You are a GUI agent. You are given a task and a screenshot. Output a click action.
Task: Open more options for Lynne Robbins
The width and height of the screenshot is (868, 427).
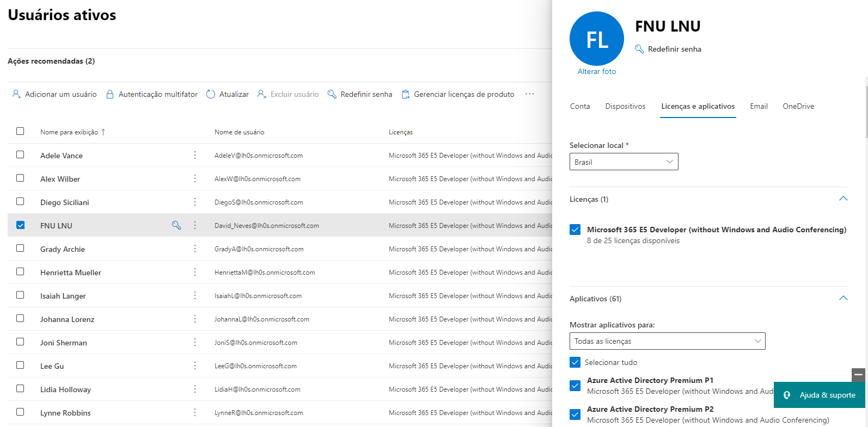tap(195, 412)
